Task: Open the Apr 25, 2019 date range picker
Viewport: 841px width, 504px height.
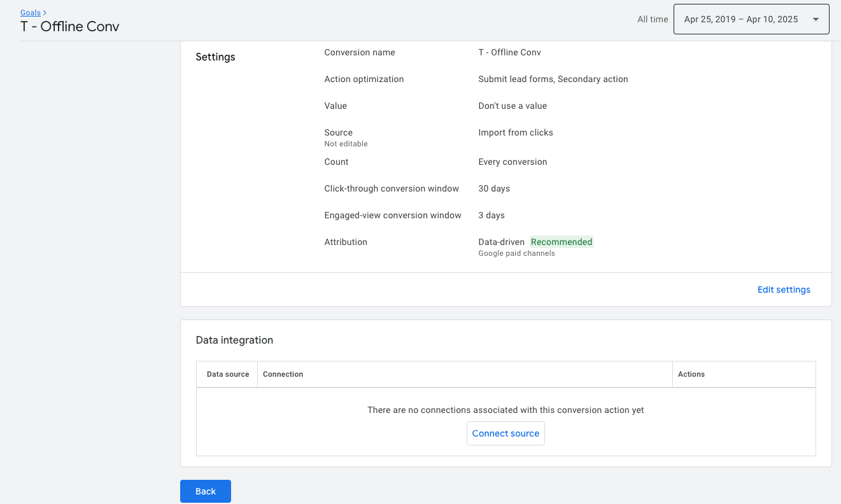Action: 741,19
